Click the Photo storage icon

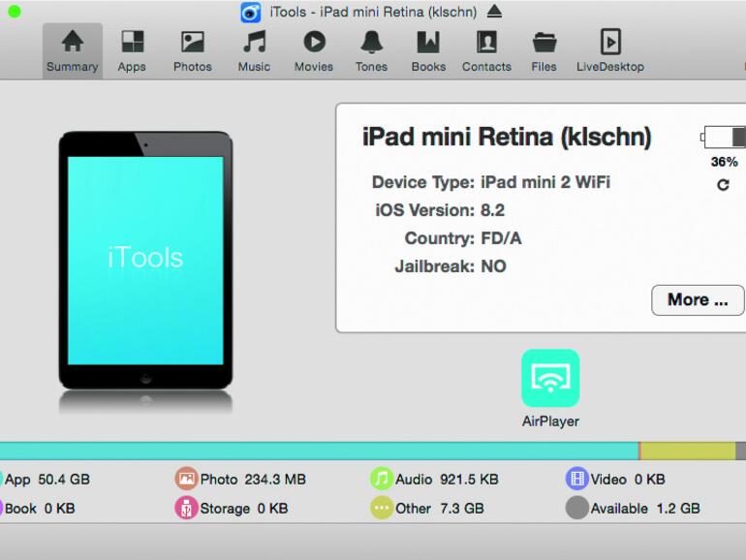point(186,479)
